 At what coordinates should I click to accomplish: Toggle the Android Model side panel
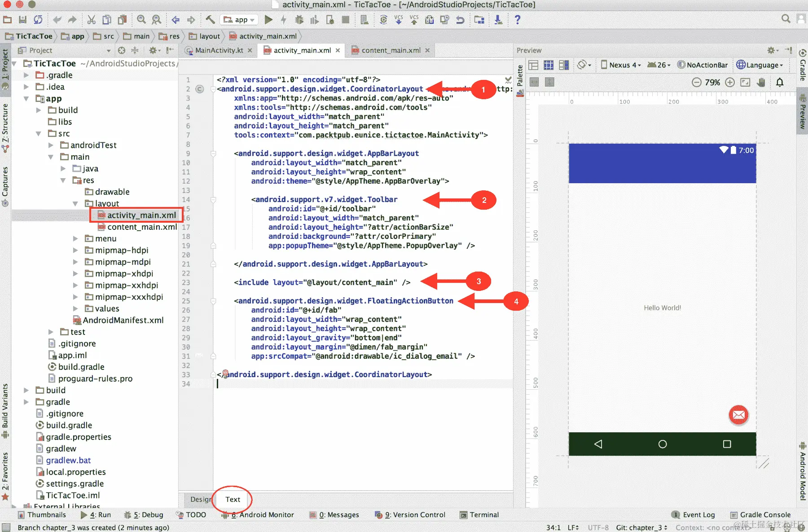pos(802,471)
